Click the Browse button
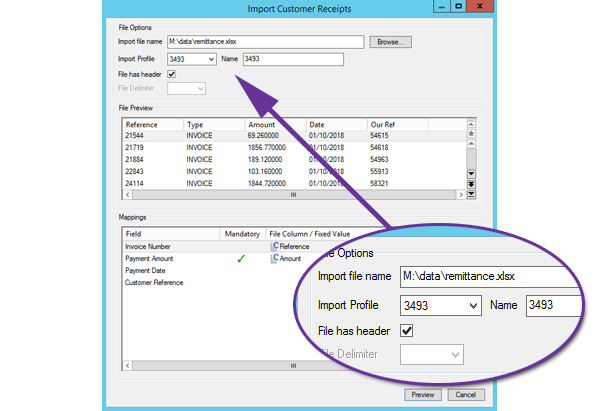 390,42
